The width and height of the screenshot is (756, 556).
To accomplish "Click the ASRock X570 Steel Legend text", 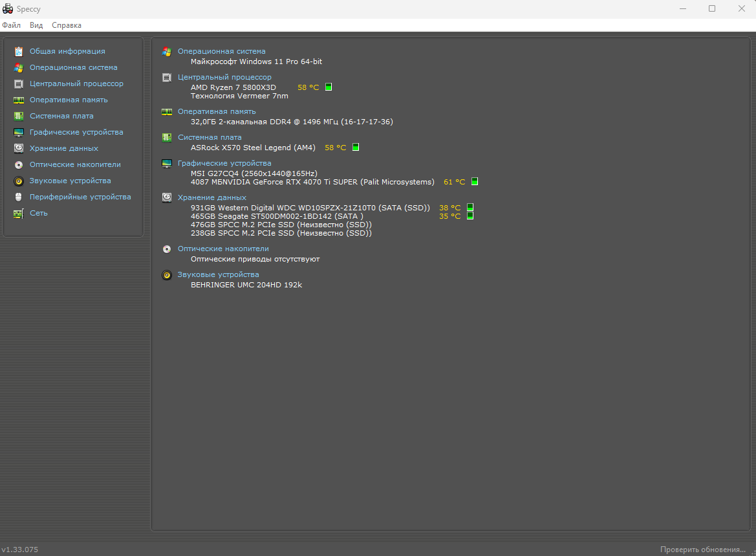I will 253,148.
